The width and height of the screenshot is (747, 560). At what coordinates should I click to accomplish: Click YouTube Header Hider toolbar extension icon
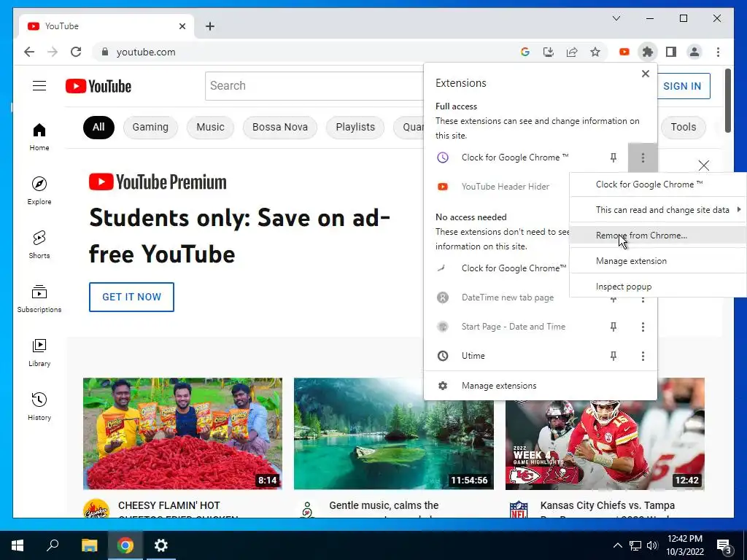[624, 52]
